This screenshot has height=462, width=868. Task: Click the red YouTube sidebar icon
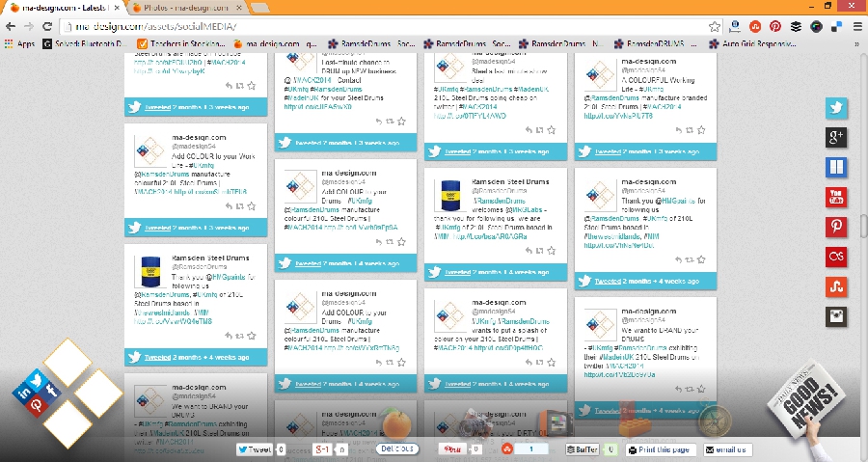point(836,197)
